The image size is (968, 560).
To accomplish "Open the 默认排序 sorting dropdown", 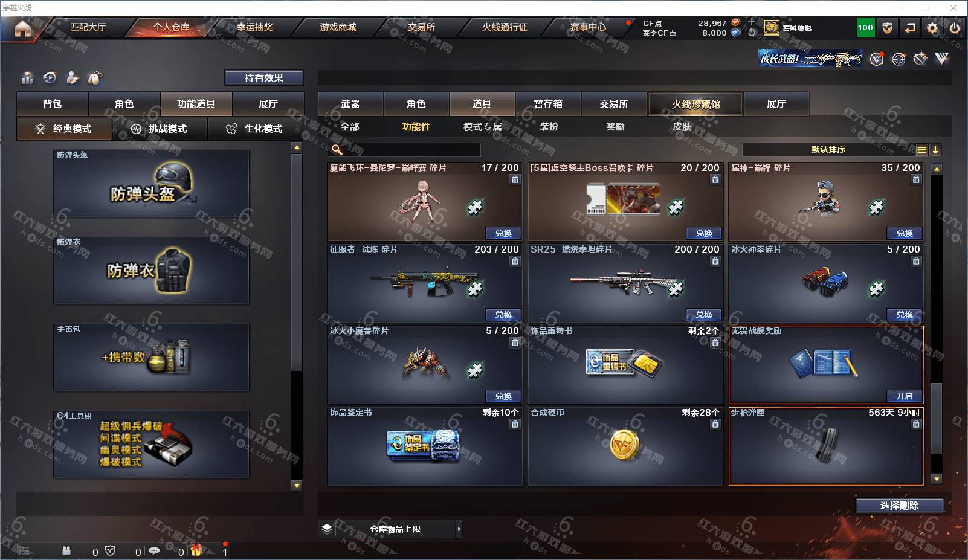I will [828, 150].
